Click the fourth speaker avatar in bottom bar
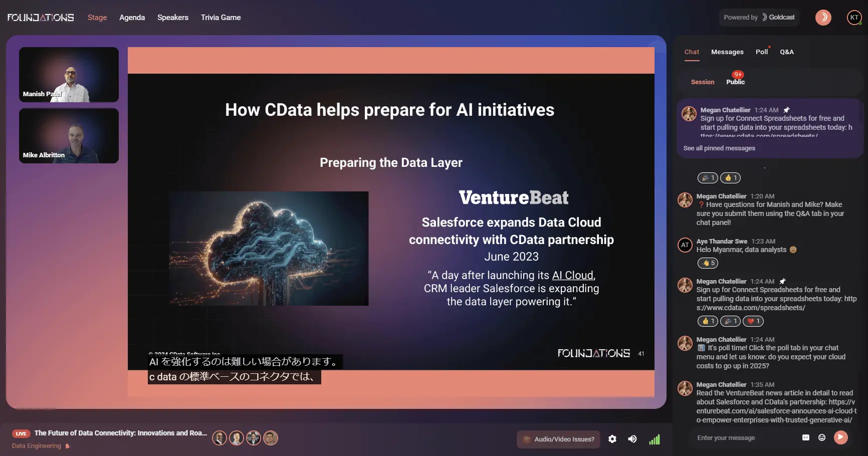Screen dimensions: 868x456 [271, 438]
